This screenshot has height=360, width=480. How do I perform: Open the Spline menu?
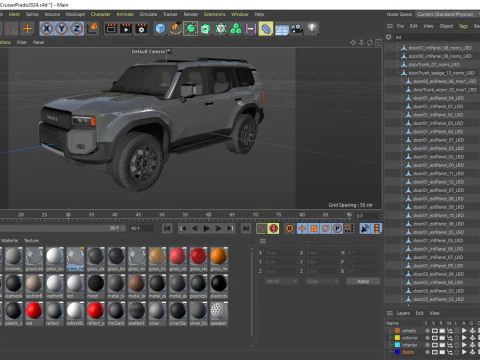32,14
